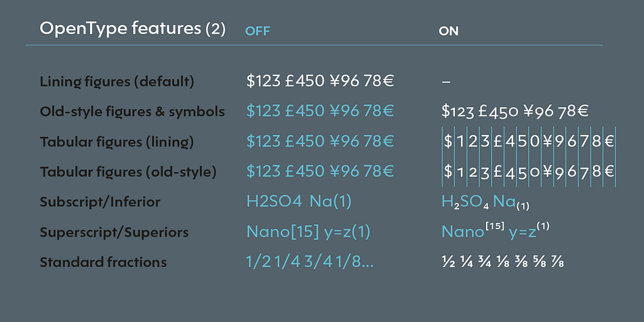Click the subscripted H₂SO₄ ON sample

(x=485, y=203)
